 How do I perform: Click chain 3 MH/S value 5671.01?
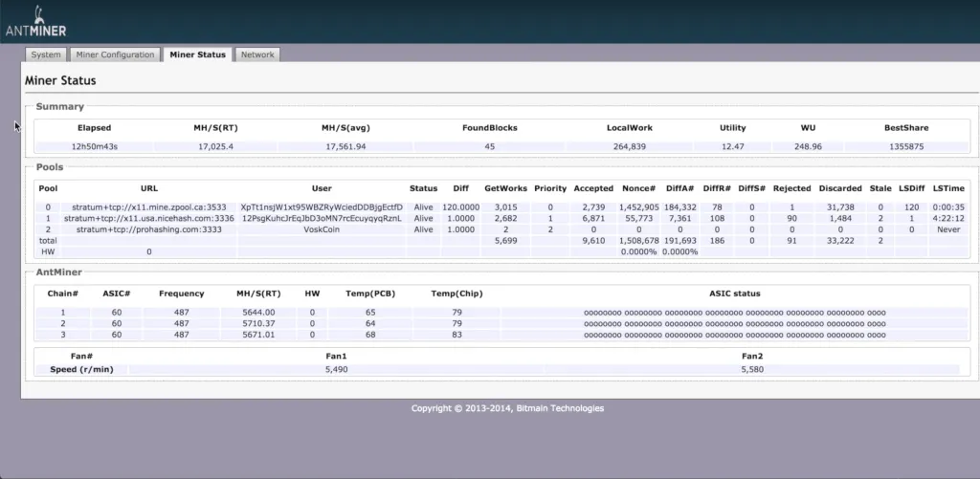(258, 335)
